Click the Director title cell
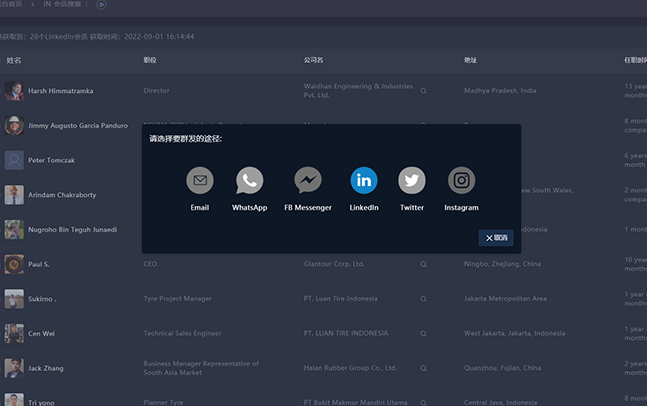The width and height of the screenshot is (647, 406). click(x=156, y=90)
